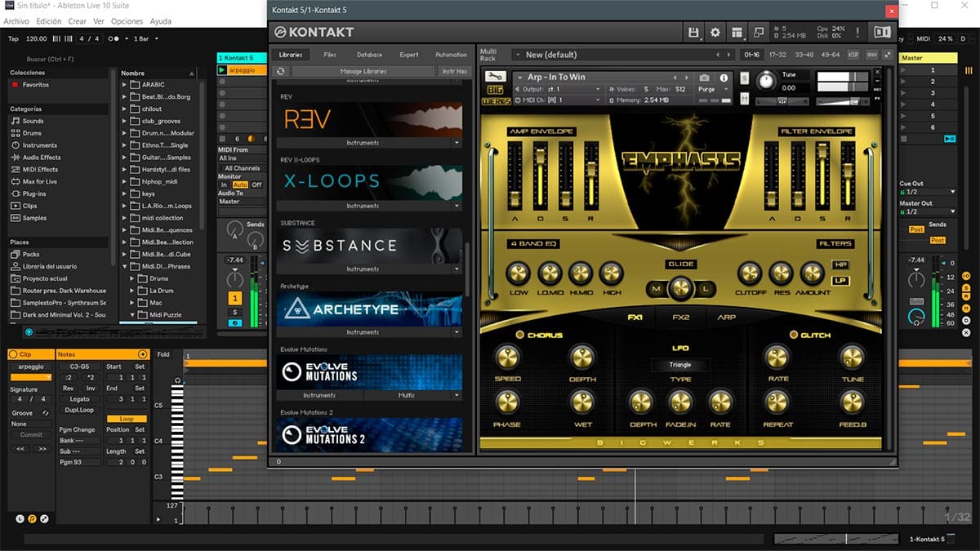
Task: Enable the HP filter type
Action: coord(840,264)
